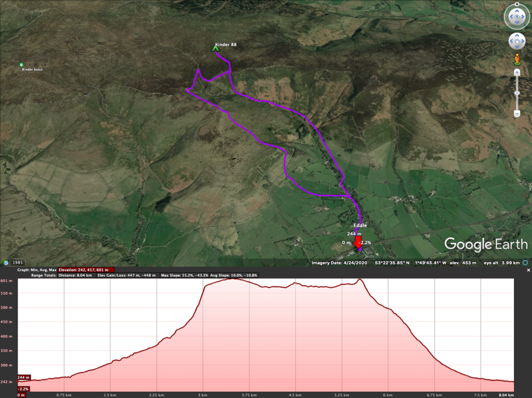Pan map down with move joystick arrow

coord(517,47)
